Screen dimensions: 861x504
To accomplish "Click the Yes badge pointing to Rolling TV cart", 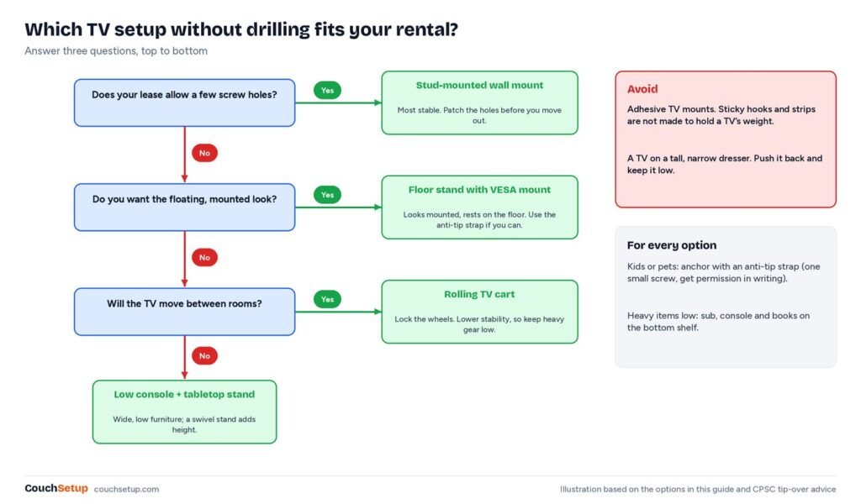I will [327, 299].
